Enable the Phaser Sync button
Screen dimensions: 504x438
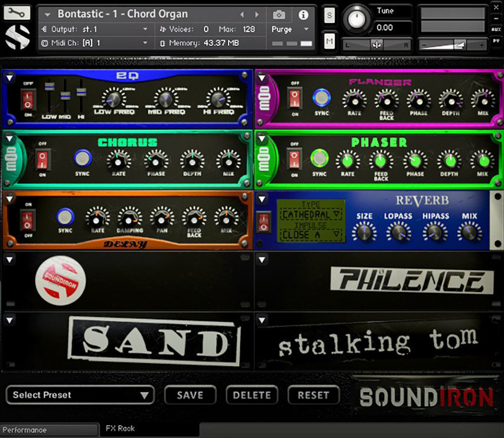(x=319, y=158)
